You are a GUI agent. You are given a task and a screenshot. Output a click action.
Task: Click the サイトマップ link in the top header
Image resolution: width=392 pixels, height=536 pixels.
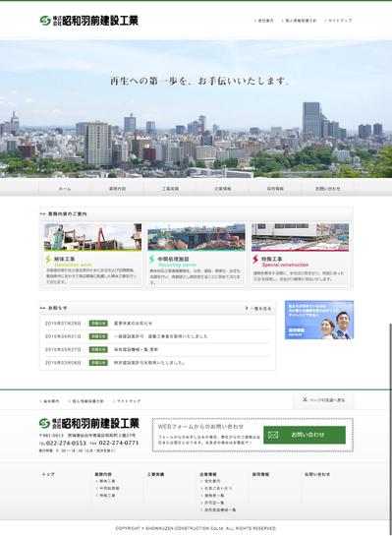click(x=340, y=21)
